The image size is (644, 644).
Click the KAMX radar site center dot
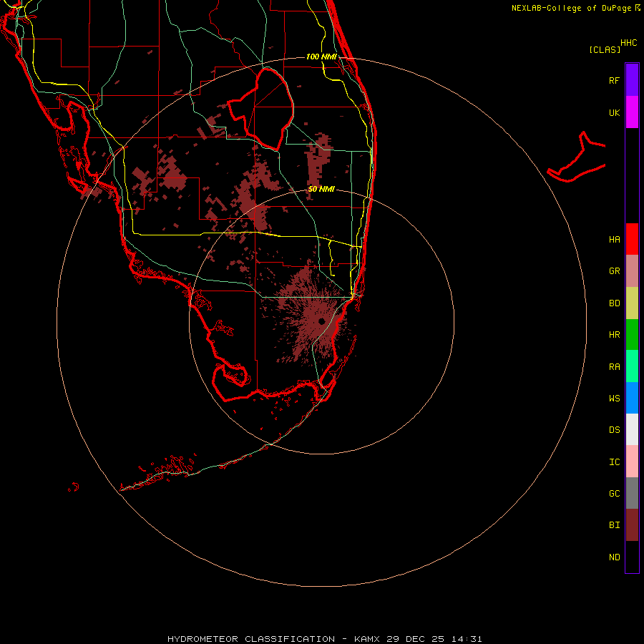coord(321,321)
